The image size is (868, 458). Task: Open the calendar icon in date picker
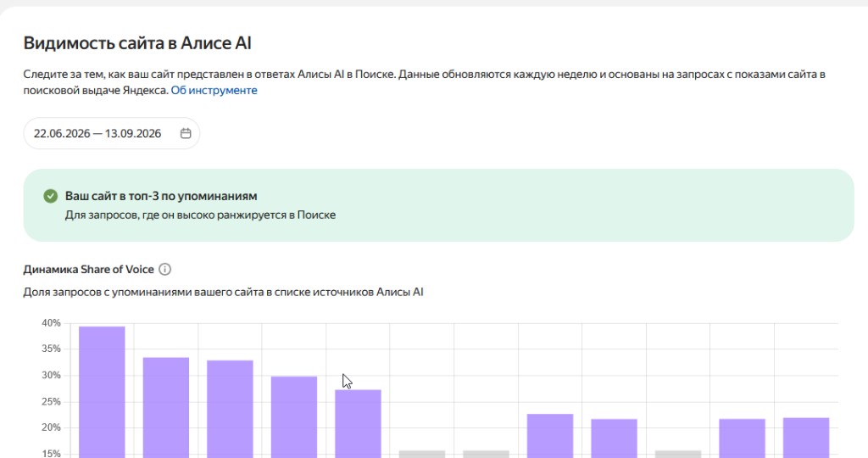(x=186, y=133)
